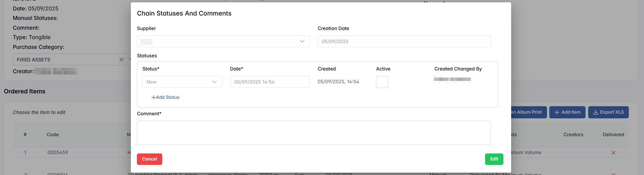The image size is (644, 175).
Task: Click into the Comment text area
Action: coord(313,133)
